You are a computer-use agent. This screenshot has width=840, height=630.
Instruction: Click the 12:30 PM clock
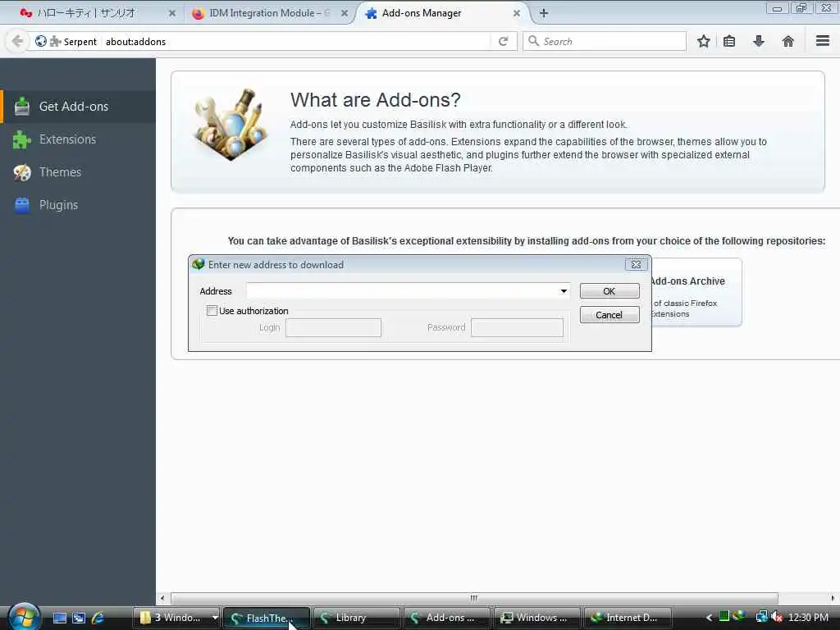point(808,618)
